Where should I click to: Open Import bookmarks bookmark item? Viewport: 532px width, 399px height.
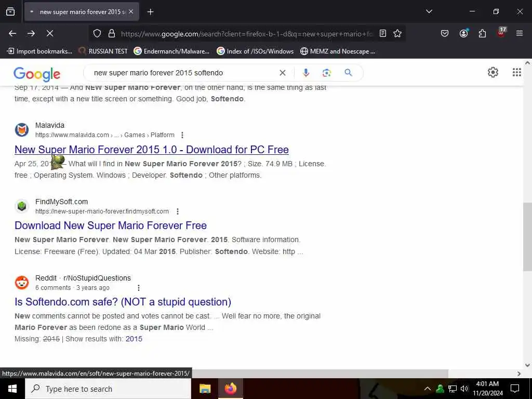pos(39,51)
